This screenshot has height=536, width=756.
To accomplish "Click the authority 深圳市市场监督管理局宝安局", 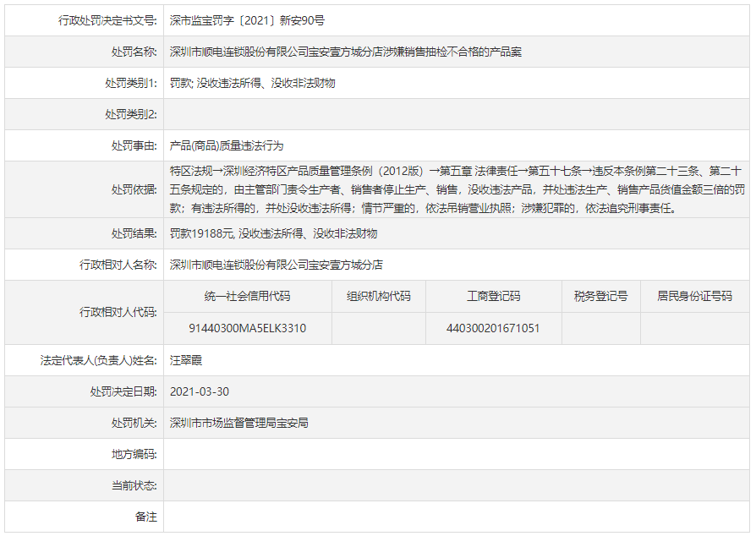I will pyautogui.click(x=239, y=424).
